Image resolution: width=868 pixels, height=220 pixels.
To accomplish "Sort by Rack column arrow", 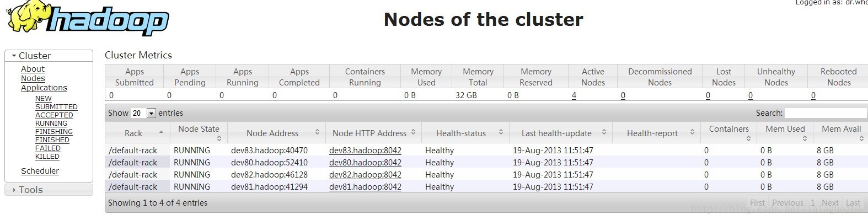I will 161,132.
